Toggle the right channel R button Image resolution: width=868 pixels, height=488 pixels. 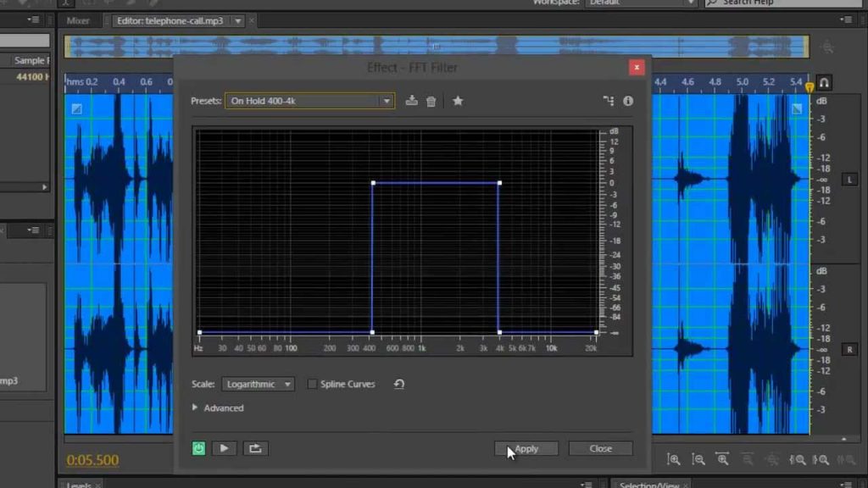(x=849, y=349)
